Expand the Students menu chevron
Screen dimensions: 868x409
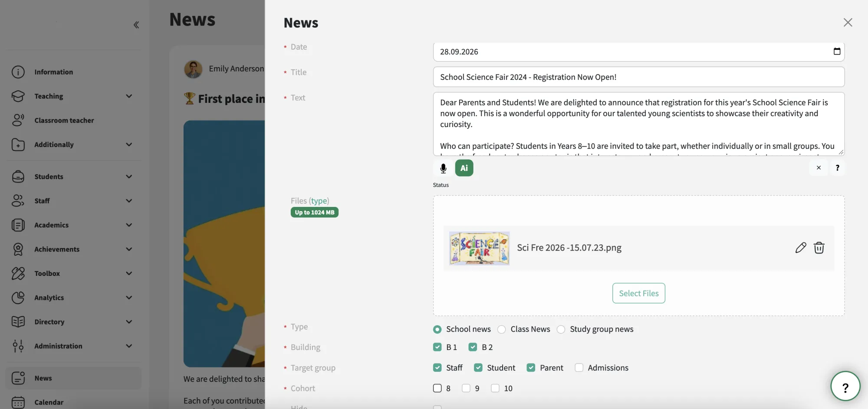pyautogui.click(x=129, y=177)
